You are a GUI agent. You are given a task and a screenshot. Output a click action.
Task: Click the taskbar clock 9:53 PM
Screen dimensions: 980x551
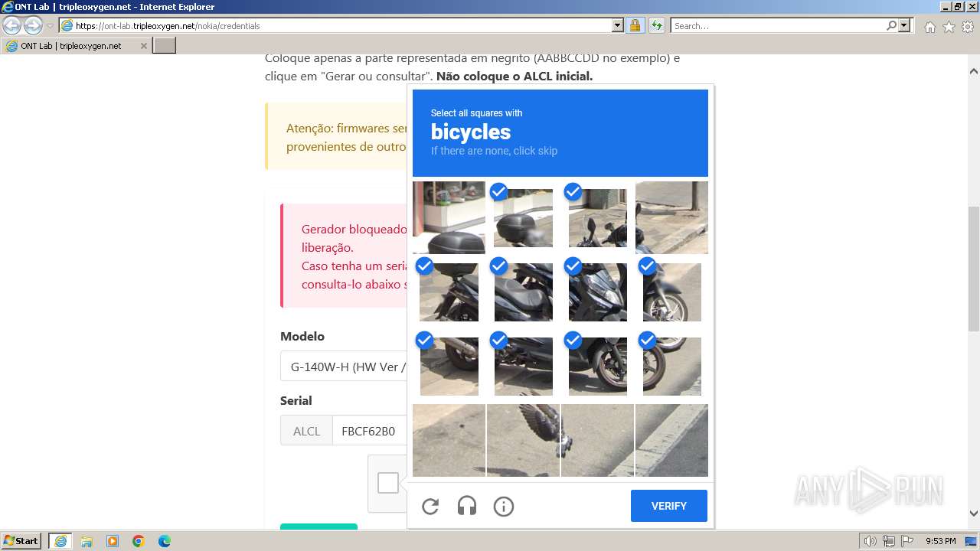coord(941,541)
